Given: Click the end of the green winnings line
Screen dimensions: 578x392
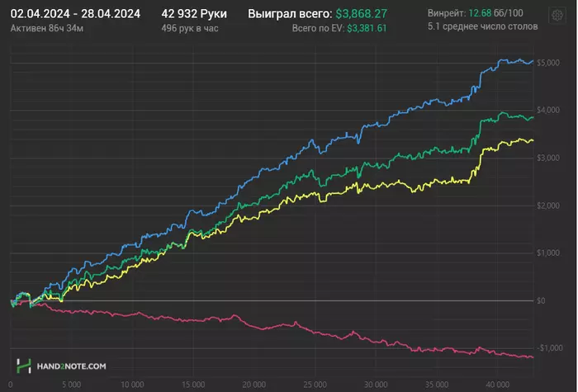Looking at the screenshot, I should point(533,117).
